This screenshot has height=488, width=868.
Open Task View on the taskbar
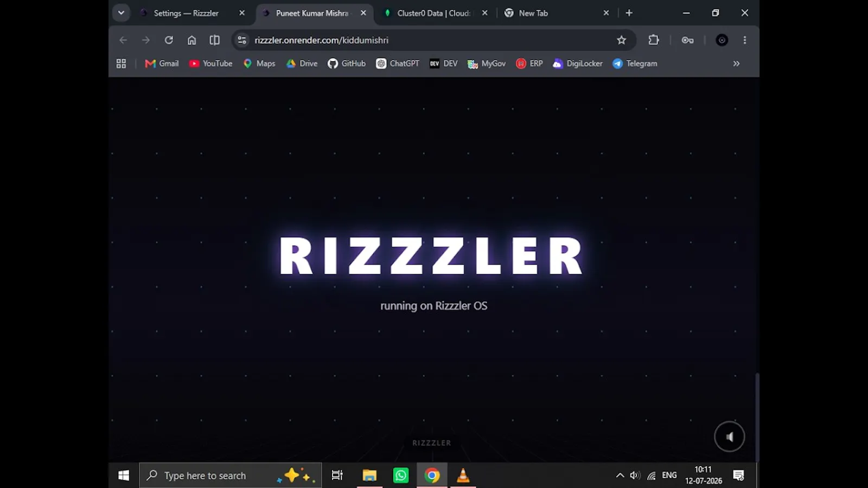[337, 476]
